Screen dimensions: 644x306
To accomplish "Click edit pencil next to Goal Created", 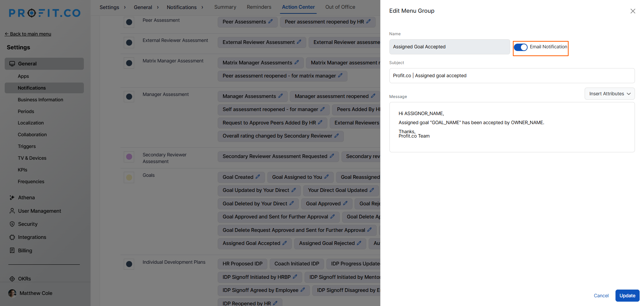I will point(258,177).
